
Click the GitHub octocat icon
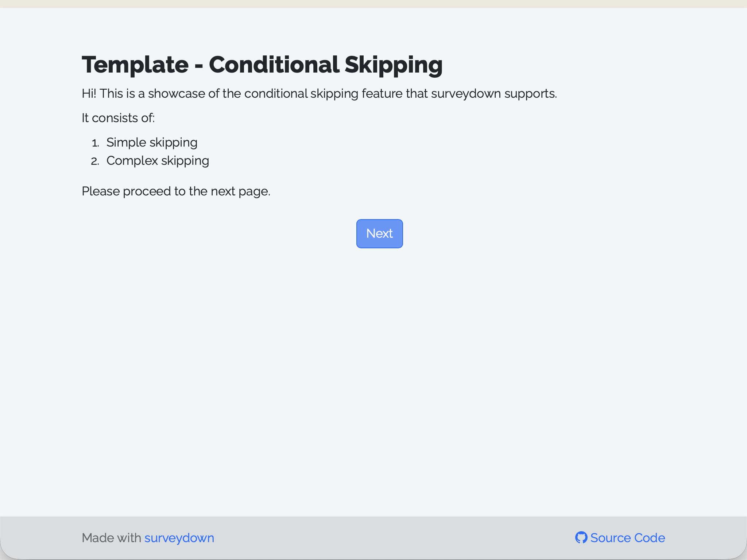581,537
